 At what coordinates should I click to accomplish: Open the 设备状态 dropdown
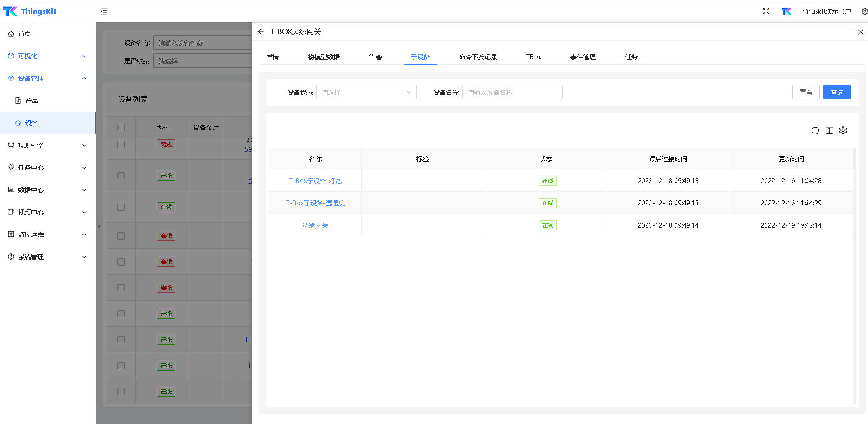(x=366, y=92)
